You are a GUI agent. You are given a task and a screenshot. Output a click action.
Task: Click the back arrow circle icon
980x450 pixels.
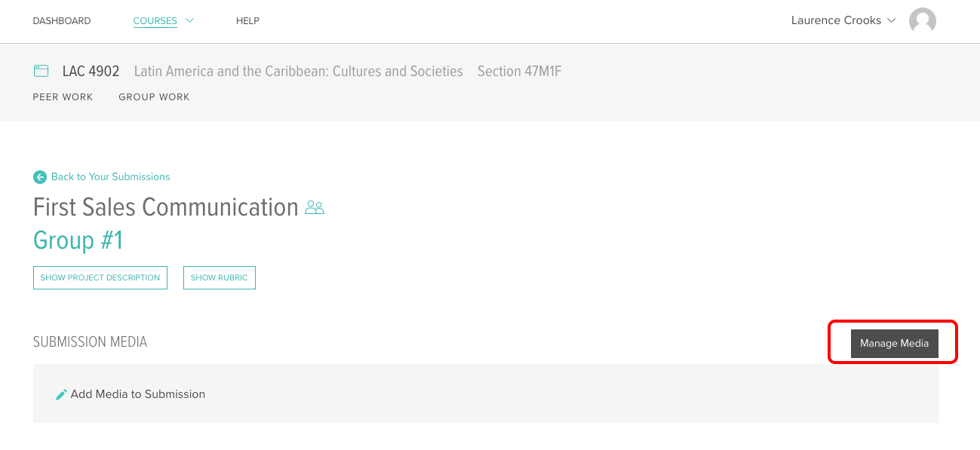[40, 177]
